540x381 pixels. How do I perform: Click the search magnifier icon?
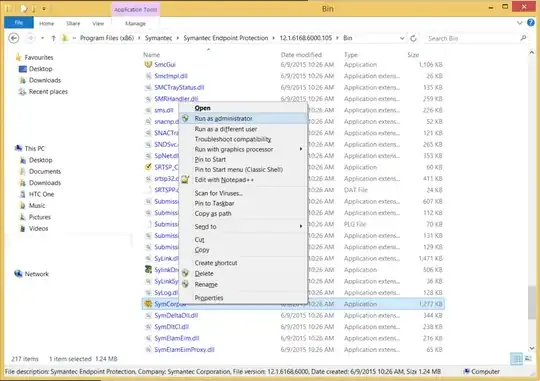pyautogui.click(x=523, y=38)
